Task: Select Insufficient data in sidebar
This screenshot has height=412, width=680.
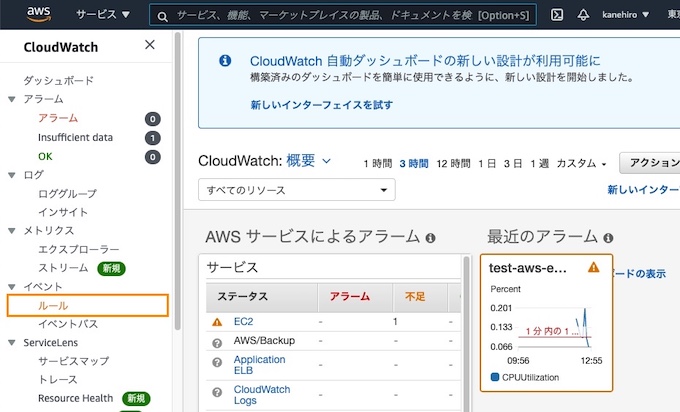Action: (x=75, y=137)
